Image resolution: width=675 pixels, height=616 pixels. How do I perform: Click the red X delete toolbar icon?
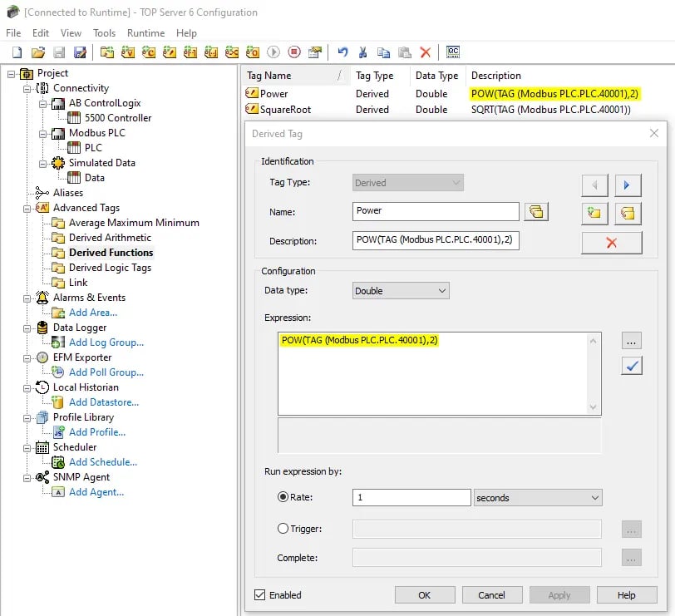point(425,52)
